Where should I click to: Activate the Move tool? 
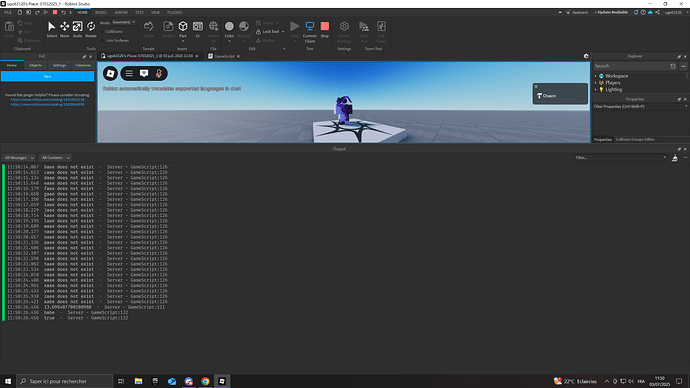64,29
